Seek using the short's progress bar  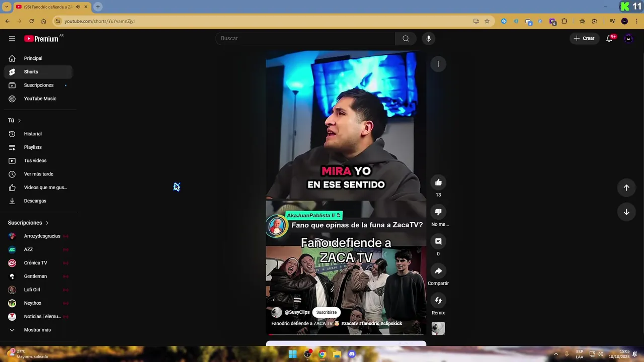[x=346, y=334]
